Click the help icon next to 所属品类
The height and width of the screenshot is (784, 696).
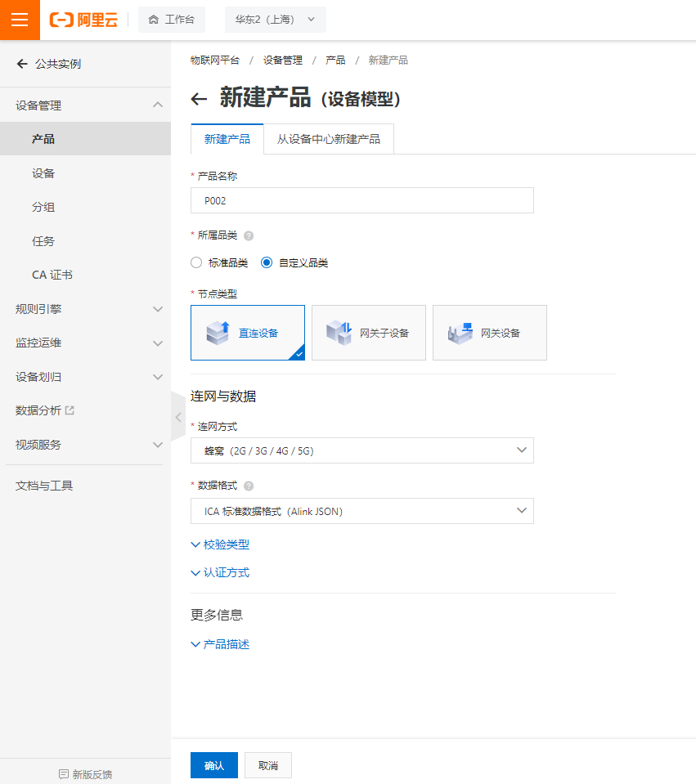(249, 235)
